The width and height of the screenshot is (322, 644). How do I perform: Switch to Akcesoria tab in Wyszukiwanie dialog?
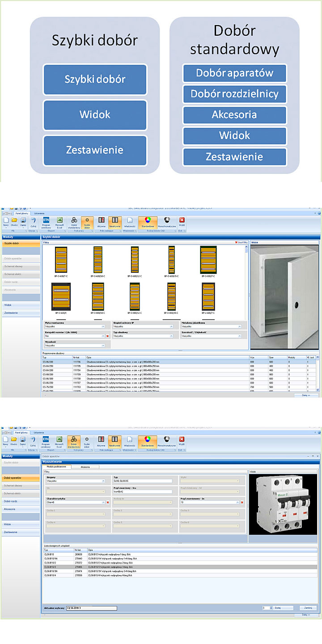pyautogui.click(x=85, y=467)
